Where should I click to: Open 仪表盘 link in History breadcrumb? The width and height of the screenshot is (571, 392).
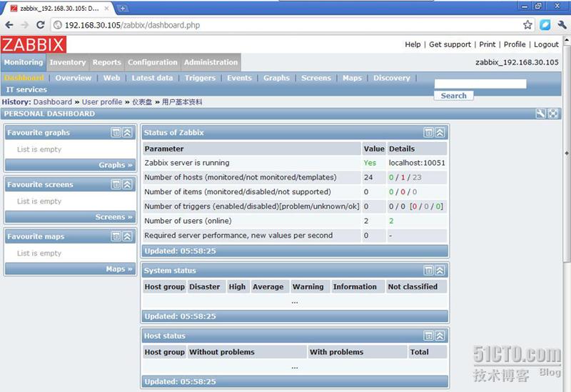click(x=142, y=102)
